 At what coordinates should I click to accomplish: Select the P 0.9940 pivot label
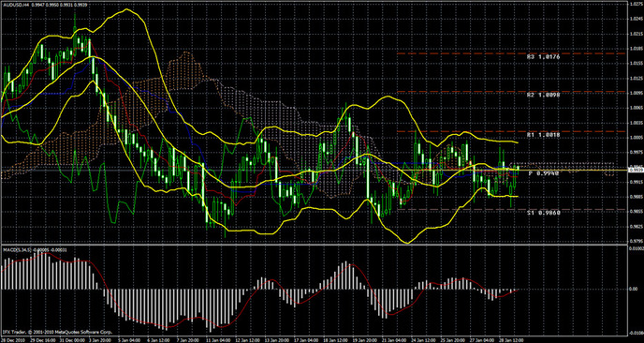[544, 174]
